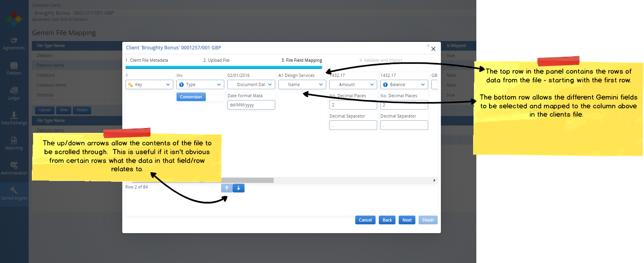Open the Key field mapping dropdown
Screen dimensions: 644x263
pos(149,84)
